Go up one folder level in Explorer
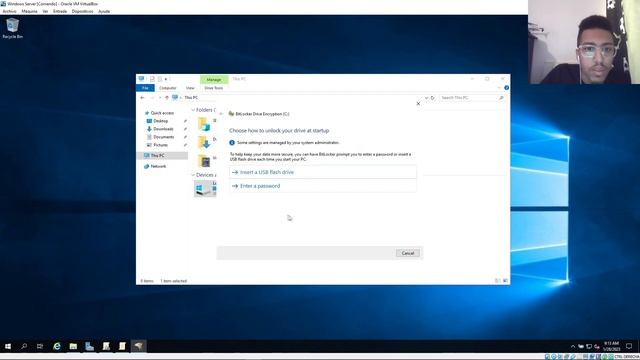 point(167,98)
